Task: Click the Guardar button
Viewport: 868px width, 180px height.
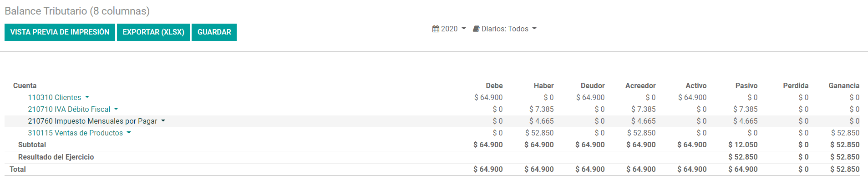Action: pyautogui.click(x=214, y=32)
